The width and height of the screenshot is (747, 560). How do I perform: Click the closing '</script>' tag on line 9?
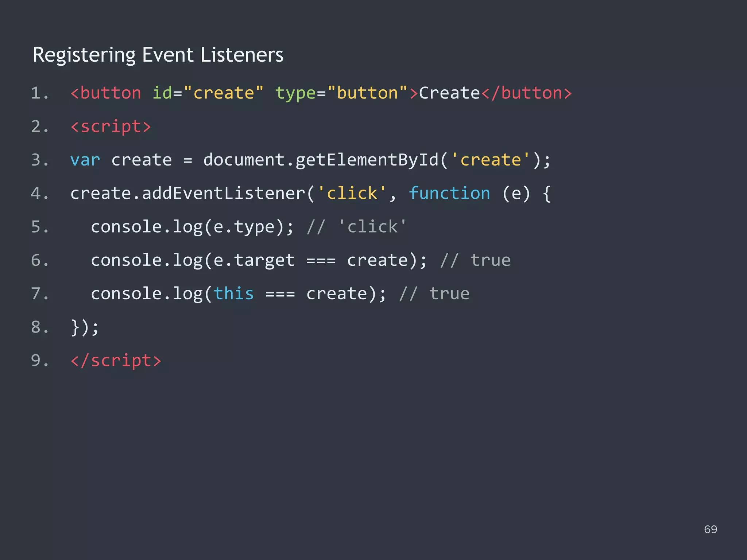click(x=116, y=361)
